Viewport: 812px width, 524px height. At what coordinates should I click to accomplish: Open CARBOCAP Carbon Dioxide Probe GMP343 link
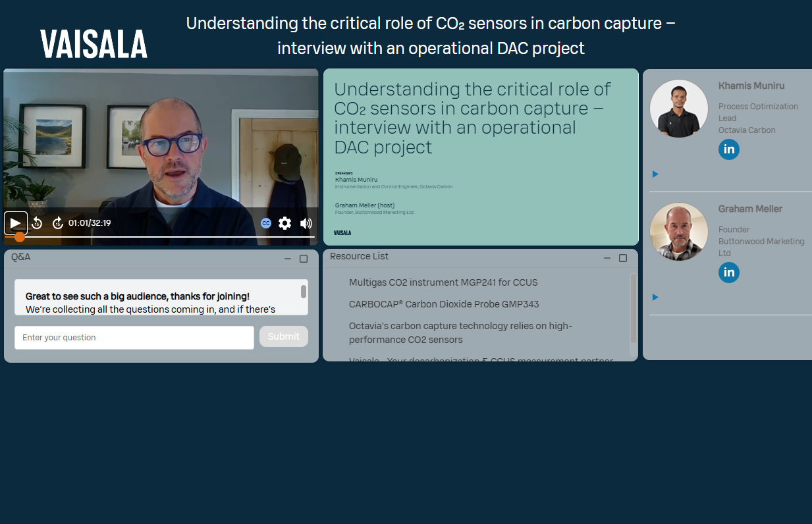444,304
